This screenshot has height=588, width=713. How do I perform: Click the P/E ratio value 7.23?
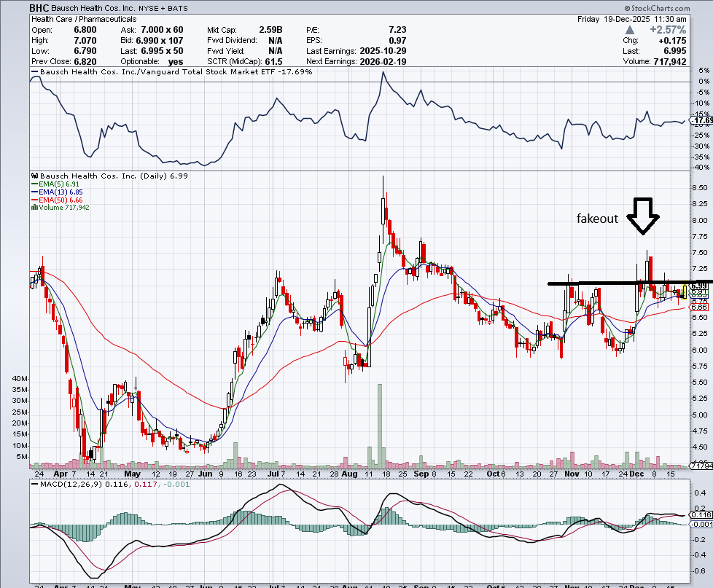point(397,30)
